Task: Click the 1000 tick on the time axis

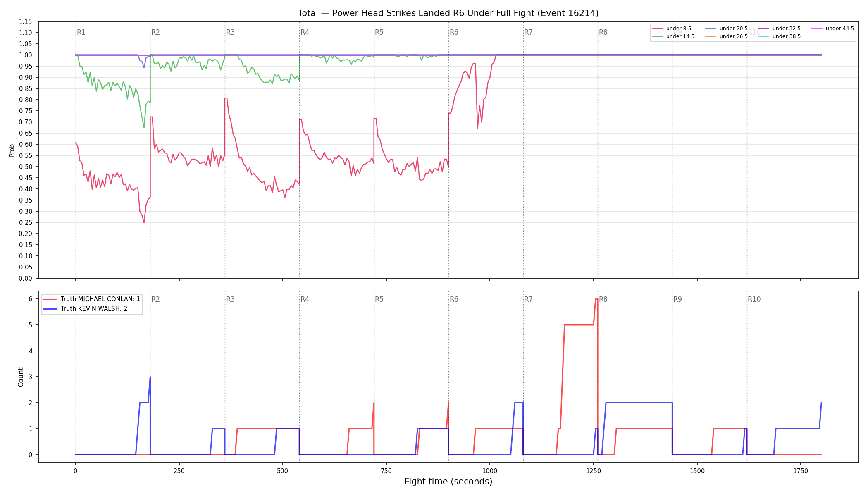Action: pos(490,471)
